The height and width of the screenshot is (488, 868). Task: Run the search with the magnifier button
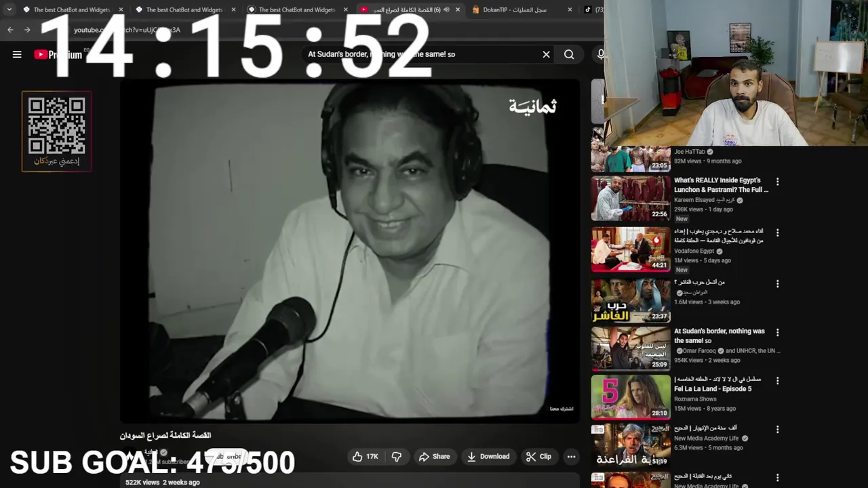click(569, 54)
